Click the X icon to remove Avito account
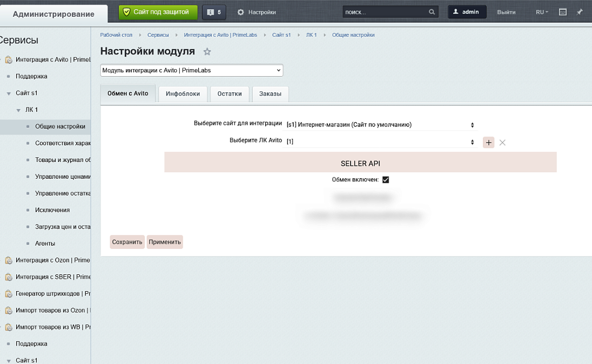This screenshot has width=592, height=364. [x=502, y=143]
